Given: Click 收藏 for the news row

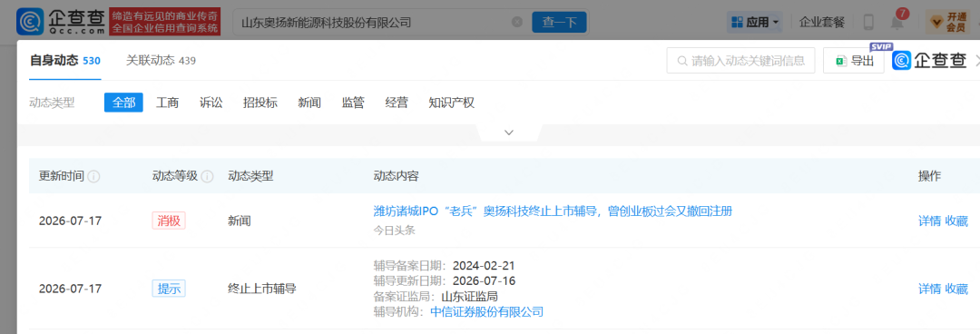Looking at the screenshot, I should pos(956,221).
